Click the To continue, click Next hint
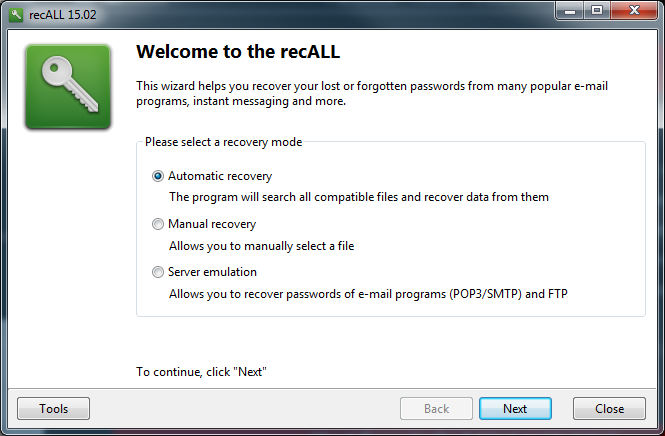 click(x=201, y=372)
